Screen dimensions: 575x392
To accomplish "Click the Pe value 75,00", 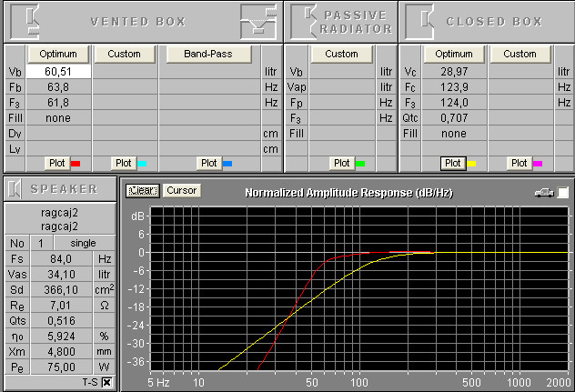I will point(61,367).
